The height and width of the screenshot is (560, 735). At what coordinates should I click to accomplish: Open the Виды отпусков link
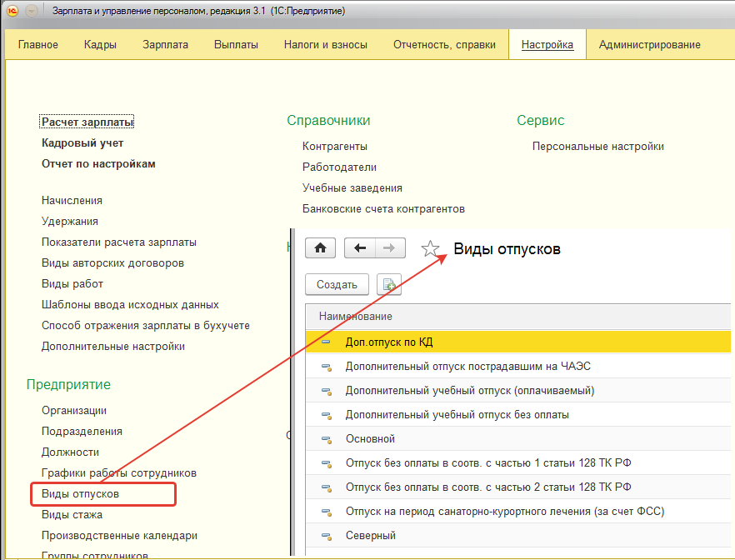81,494
